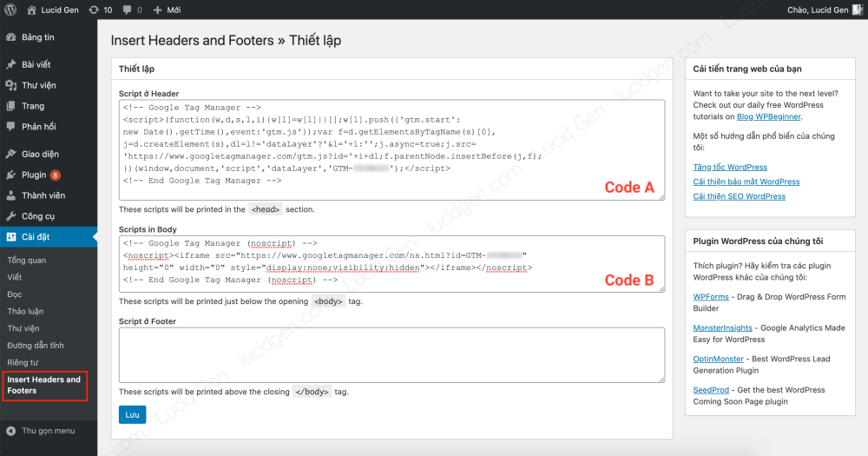
Task: Click inside the empty Script ở Footer textarea
Action: click(x=391, y=354)
